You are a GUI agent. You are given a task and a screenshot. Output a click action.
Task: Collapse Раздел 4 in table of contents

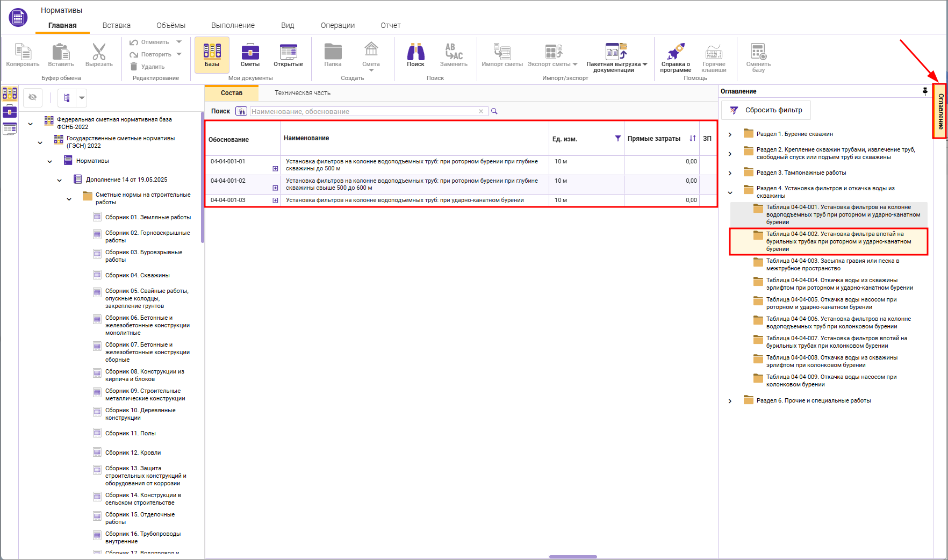click(730, 192)
